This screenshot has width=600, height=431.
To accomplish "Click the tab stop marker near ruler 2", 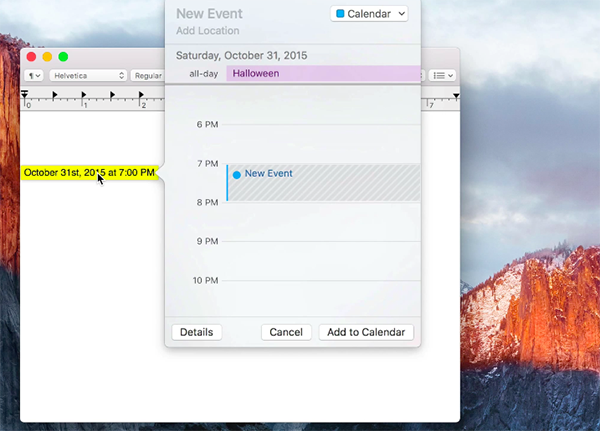I will [x=141, y=95].
